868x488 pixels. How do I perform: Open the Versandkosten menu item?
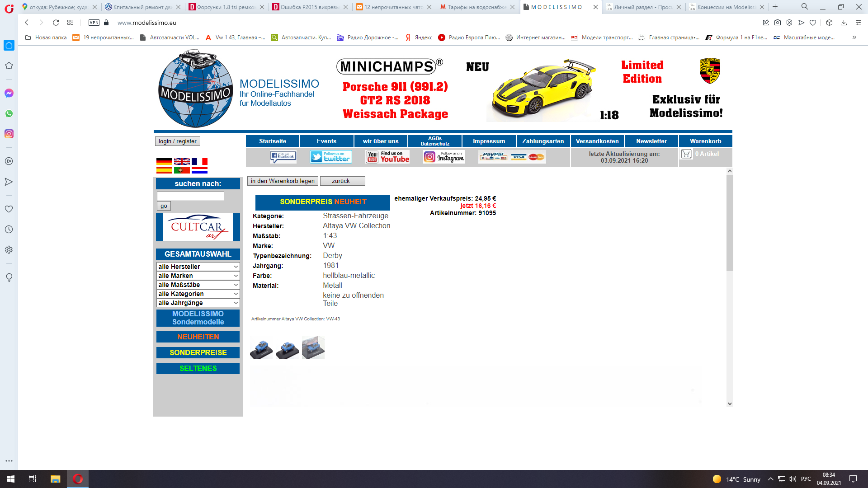597,141
